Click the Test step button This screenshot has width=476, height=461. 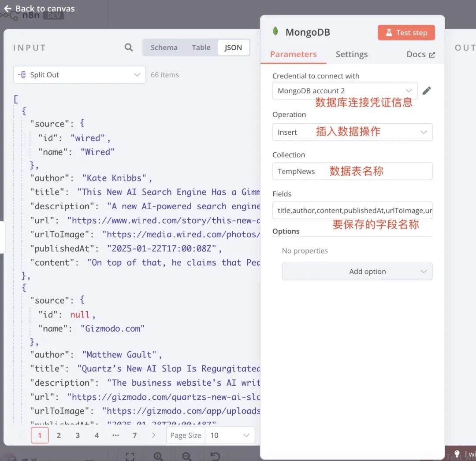405,32
